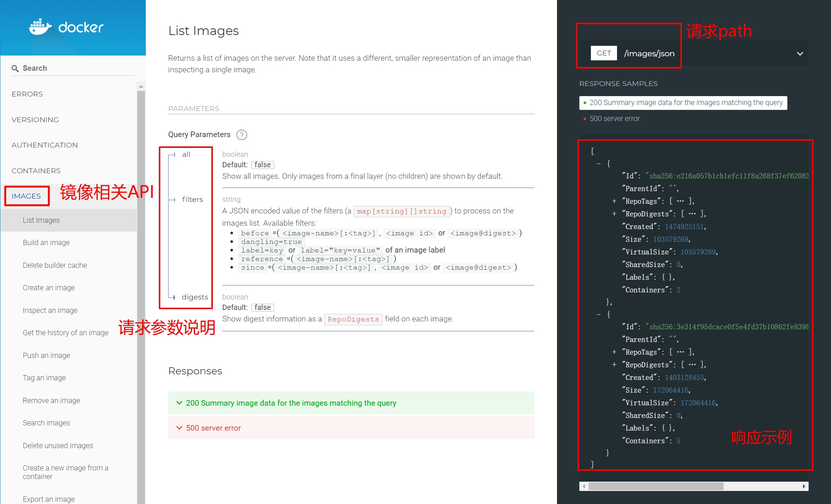Expand the RepoTags array in the response sample
Viewport: 831px width, 504px height.
[x=614, y=201]
